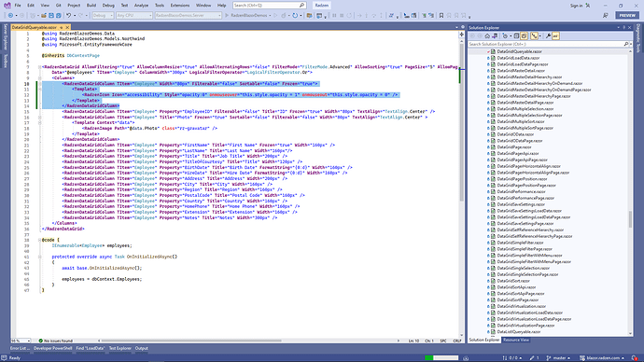Click Collapse All icon in Solution Explorer

(516, 36)
